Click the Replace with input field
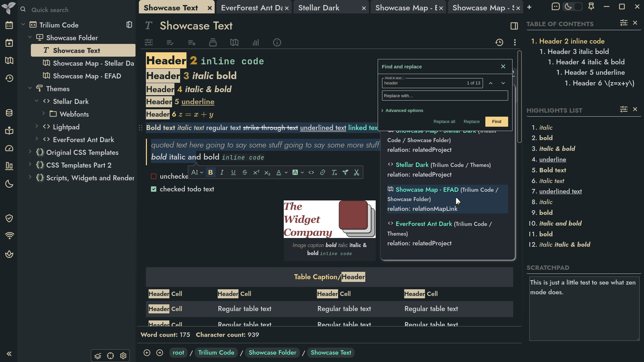This screenshot has width=644, height=362. tap(445, 96)
